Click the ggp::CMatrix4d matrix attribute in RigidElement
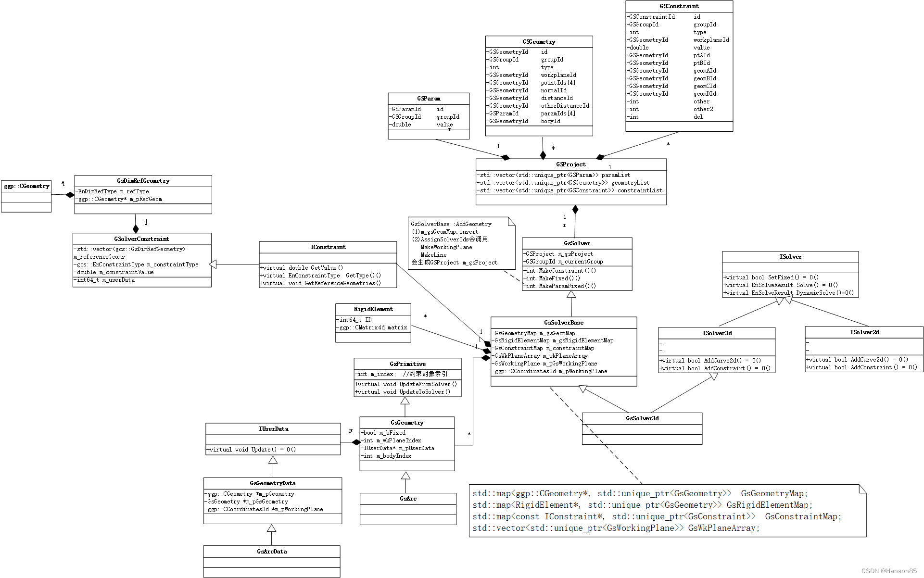The image size is (924, 578). 372,327
